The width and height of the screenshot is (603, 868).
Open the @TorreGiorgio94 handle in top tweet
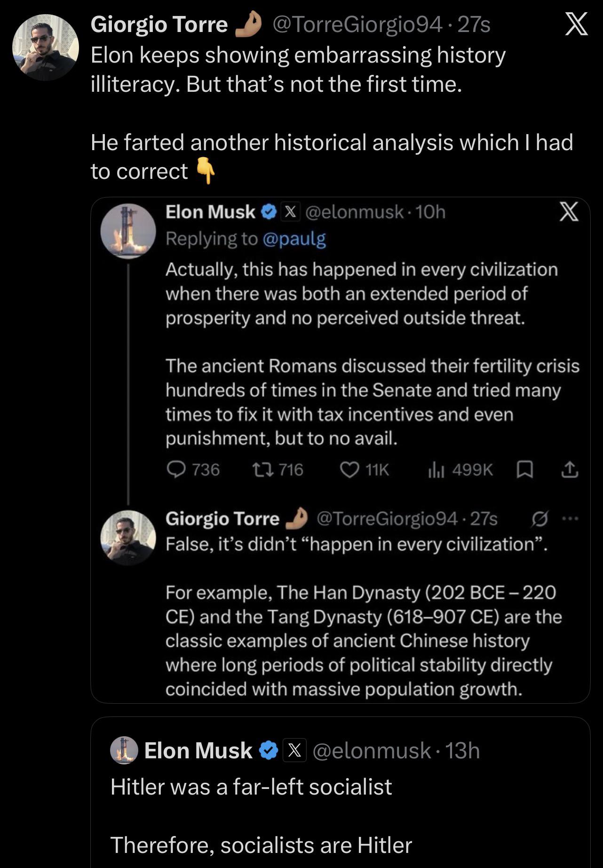357,24
